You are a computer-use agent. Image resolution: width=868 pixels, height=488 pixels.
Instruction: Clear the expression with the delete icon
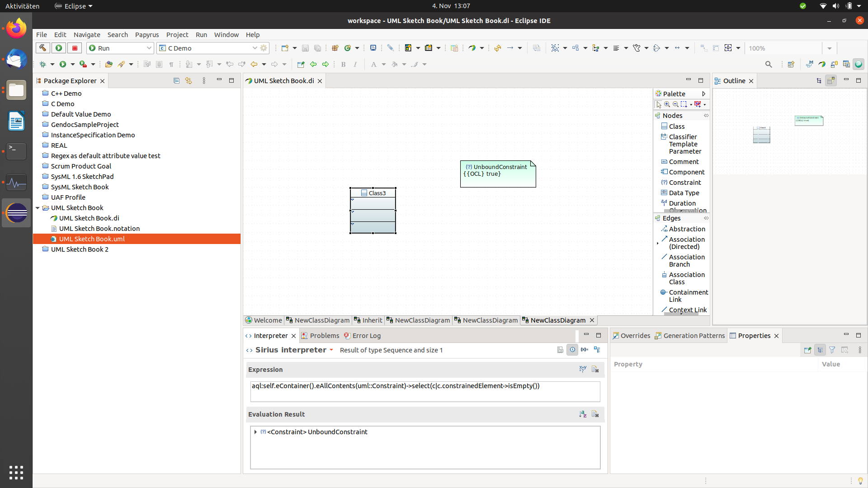pyautogui.click(x=595, y=369)
